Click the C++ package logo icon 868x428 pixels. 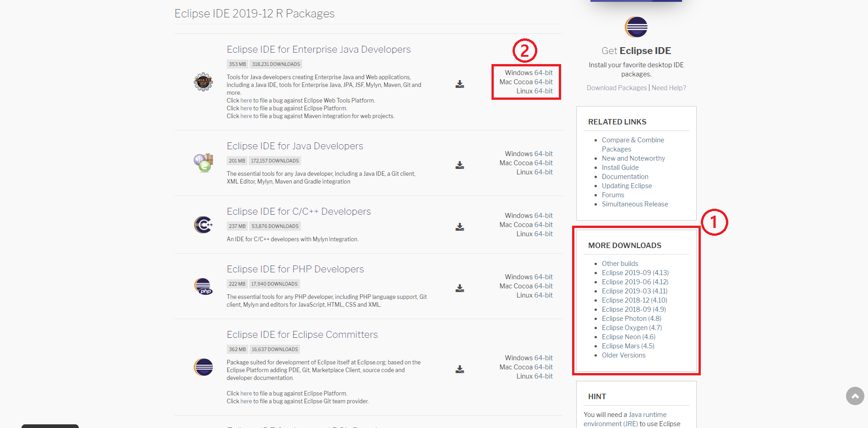pyautogui.click(x=203, y=225)
